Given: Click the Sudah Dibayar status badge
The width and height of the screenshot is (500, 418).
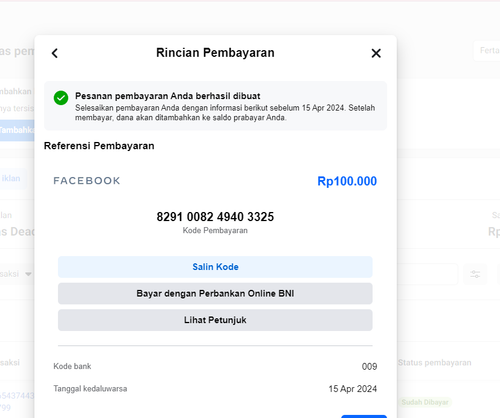Looking at the screenshot, I should (425, 402).
